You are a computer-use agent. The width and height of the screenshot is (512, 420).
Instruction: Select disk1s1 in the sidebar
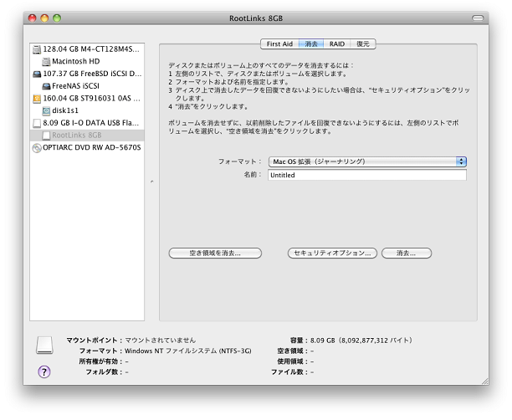tap(87, 110)
